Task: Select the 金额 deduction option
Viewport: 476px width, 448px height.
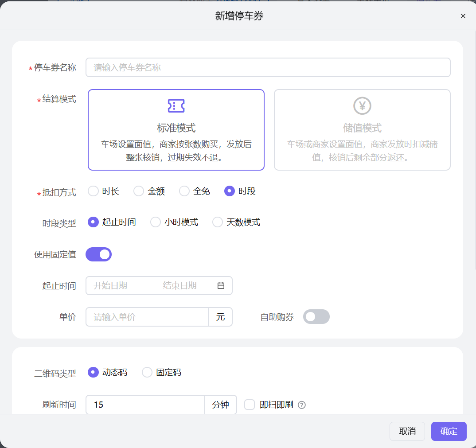Action: point(138,191)
